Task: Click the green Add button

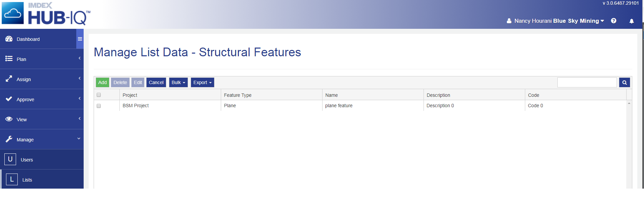Action: [x=102, y=82]
